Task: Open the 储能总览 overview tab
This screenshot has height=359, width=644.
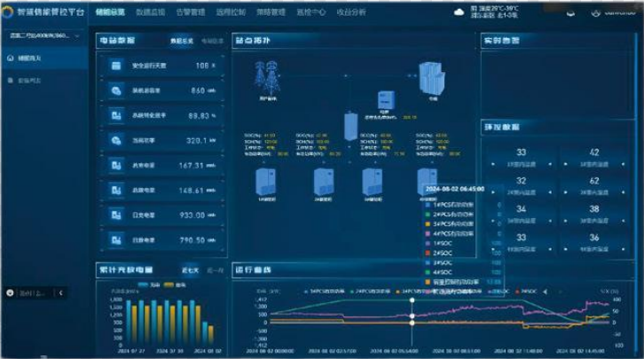Action: click(x=110, y=12)
